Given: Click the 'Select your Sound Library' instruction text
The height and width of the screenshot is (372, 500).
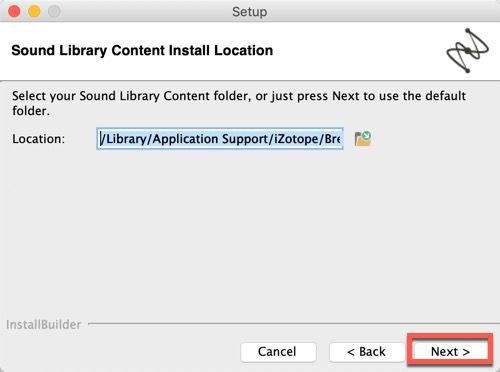Looking at the screenshot, I should (x=239, y=103).
